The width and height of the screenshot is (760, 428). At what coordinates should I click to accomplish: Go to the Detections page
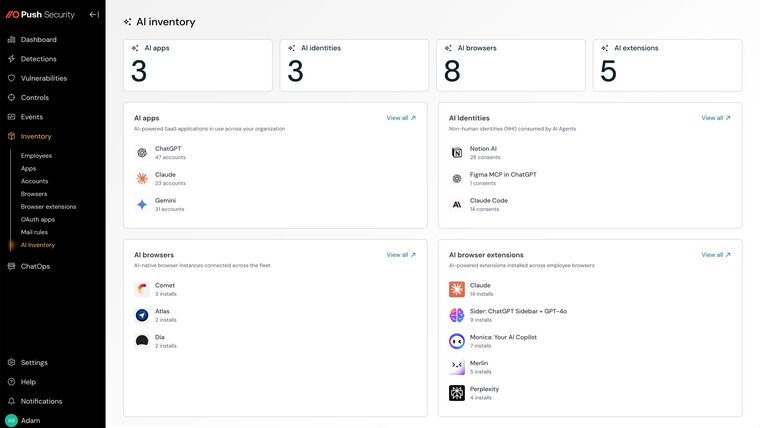(x=38, y=59)
